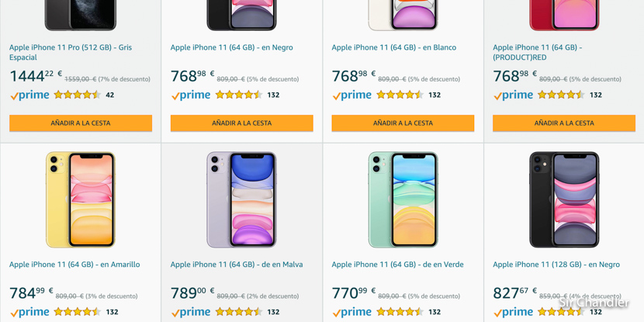This screenshot has height=322, width=644.
Task: Add black iPhone 11 64 GB to basket
Action: coord(241,123)
